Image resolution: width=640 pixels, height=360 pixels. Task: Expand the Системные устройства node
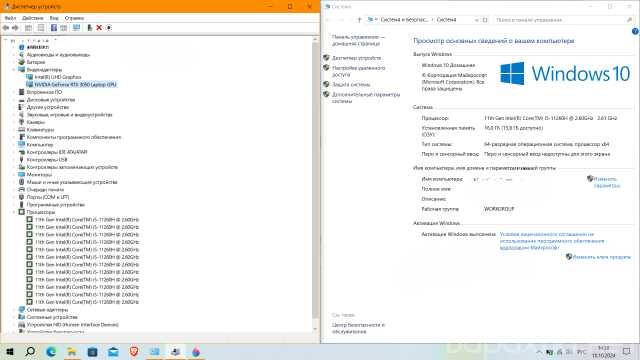(13, 317)
